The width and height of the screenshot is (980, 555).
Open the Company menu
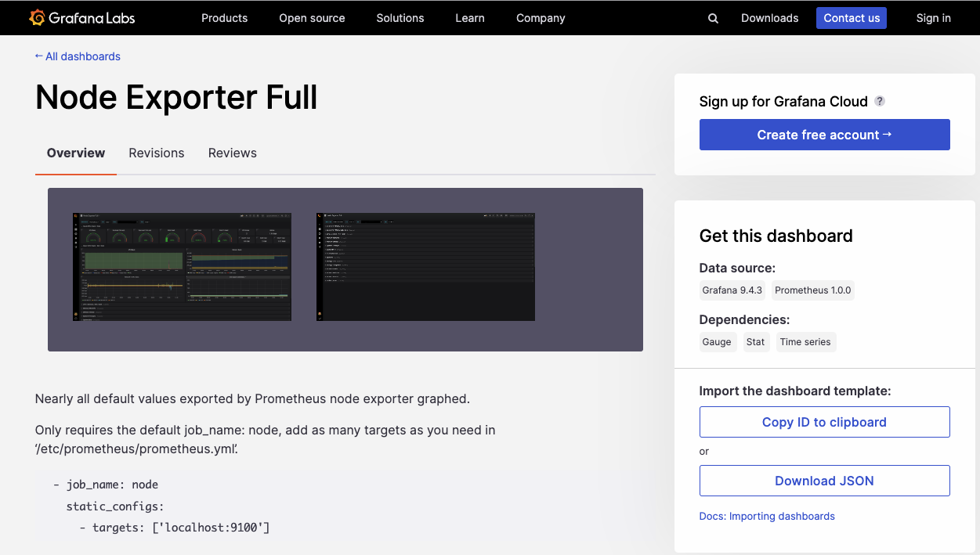(x=541, y=18)
